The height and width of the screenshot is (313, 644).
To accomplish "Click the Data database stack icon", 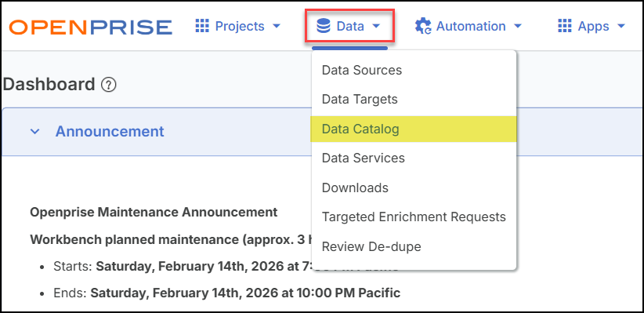I will click(324, 27).
